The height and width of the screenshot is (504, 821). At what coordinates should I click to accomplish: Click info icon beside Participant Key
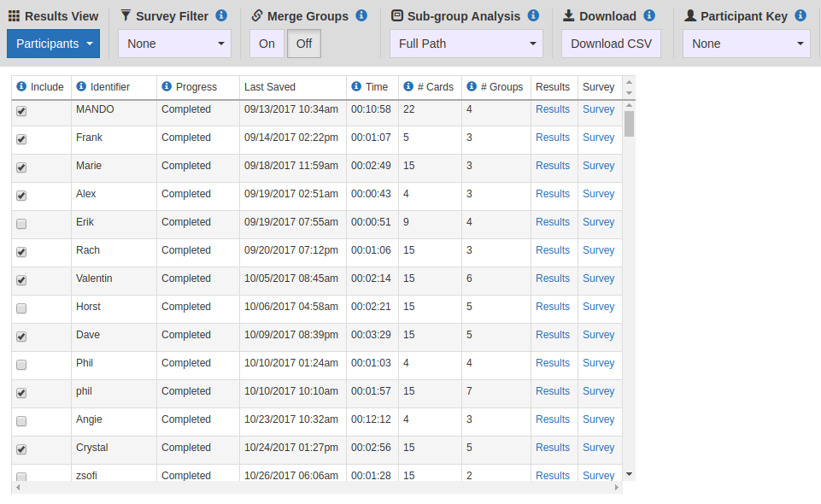[800, 15]
